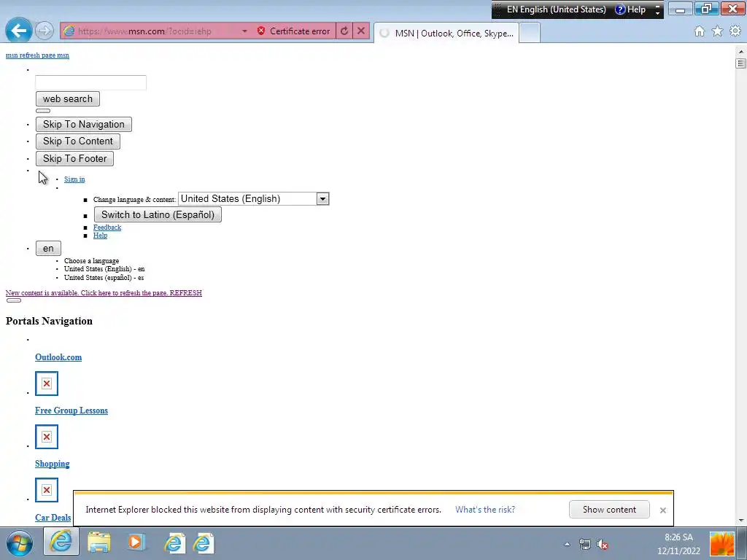The height and width of the screenshot is (560, 747).
Task: Open What's the risk? link
Action: click(485, 510)
